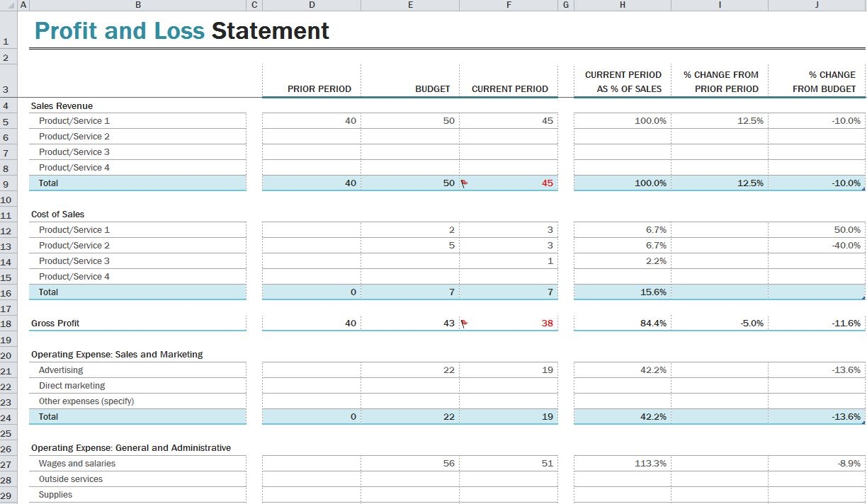Select column F header

(x=508, y=5)
